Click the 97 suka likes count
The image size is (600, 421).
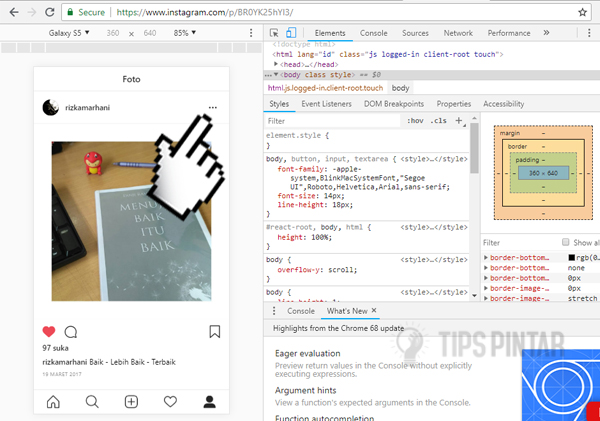(x=55, y=348)
